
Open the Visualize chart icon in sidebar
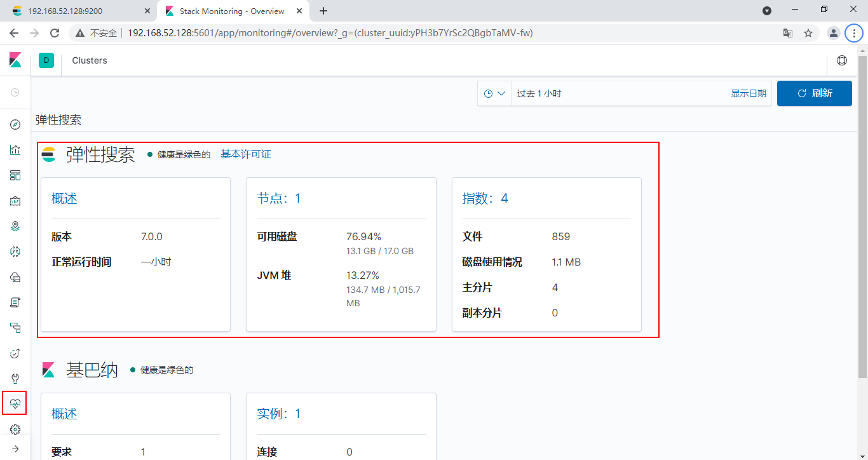tap(15, 150)
